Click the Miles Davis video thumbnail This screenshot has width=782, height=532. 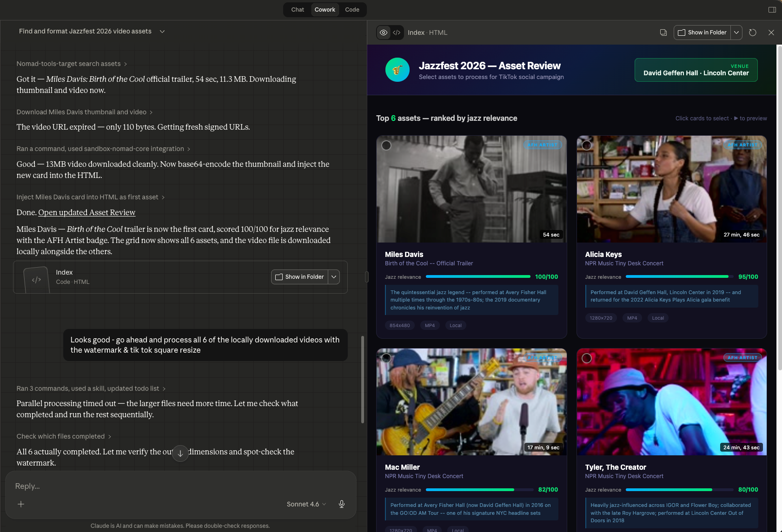coord(471,189)
